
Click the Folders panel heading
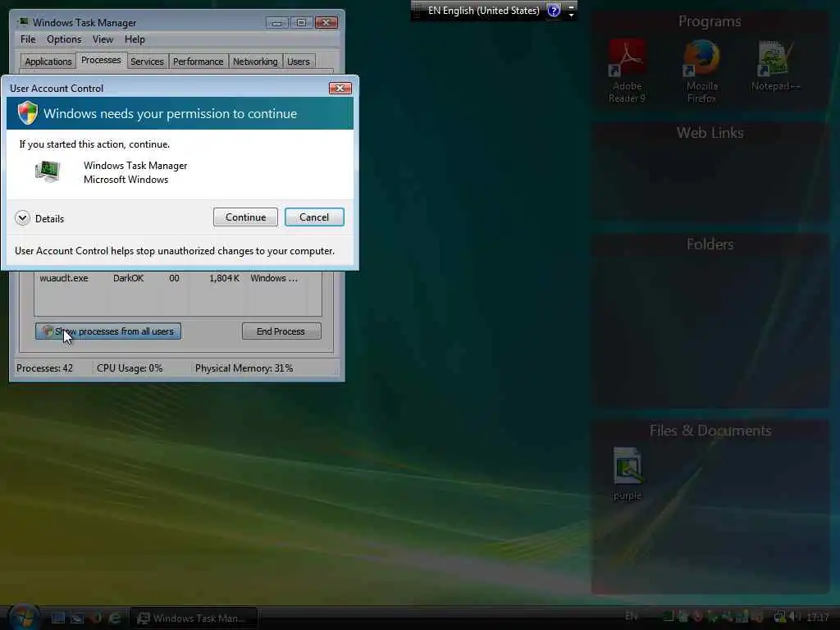(710, 244)
